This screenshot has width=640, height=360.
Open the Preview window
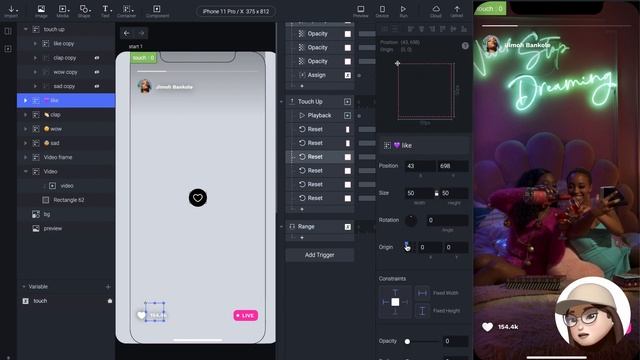pyautogui.click(x=360, y=11)
